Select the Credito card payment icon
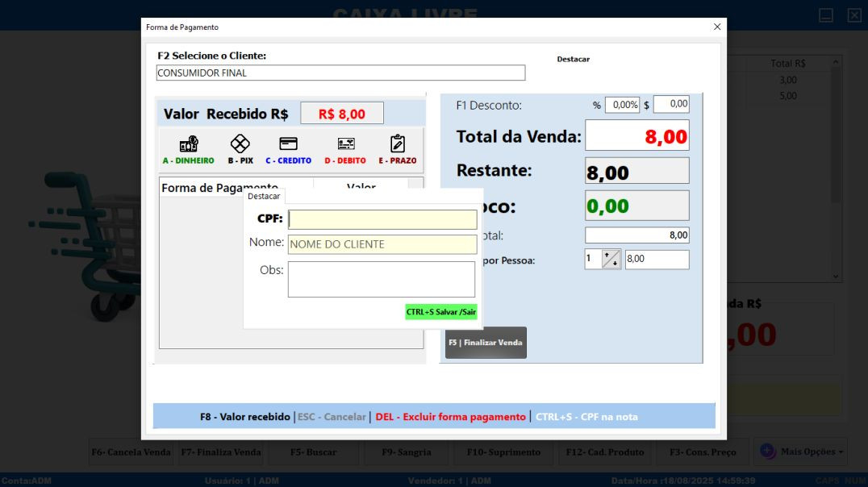 tap(288, 144)
